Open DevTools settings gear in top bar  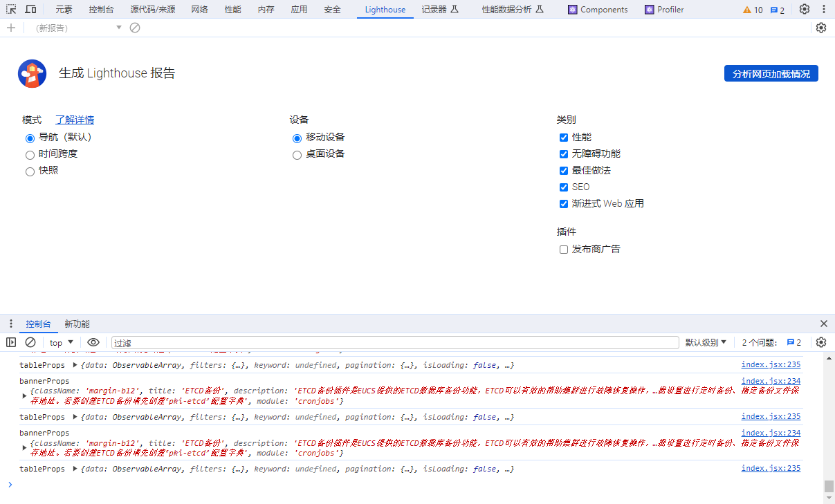[x=804, y=10]
